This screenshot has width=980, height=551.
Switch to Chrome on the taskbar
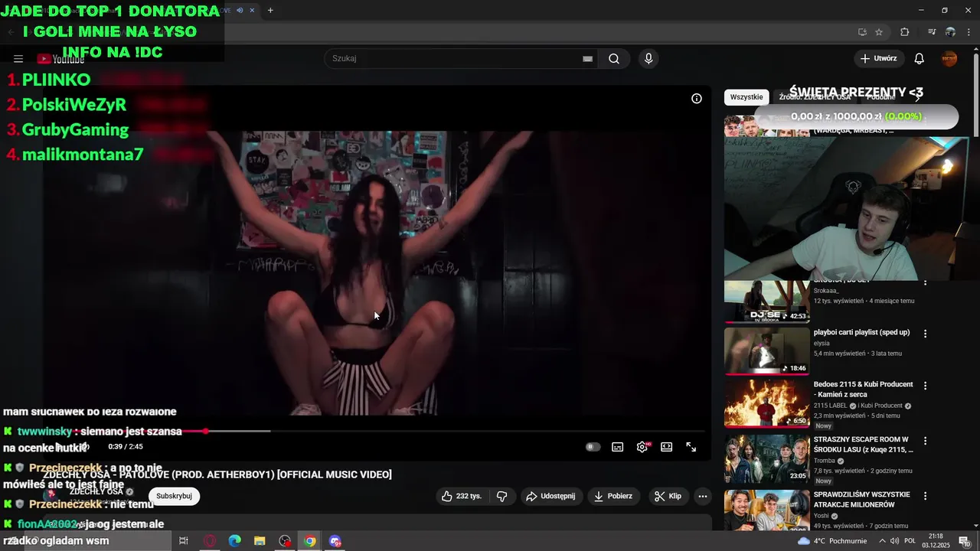click(310, 541)
